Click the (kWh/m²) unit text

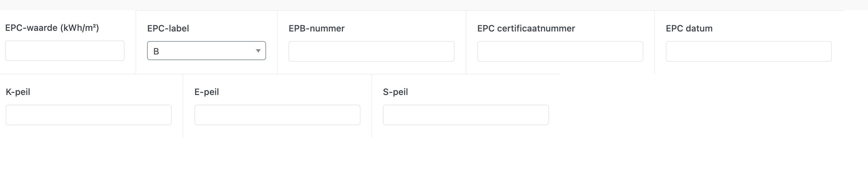80,28
